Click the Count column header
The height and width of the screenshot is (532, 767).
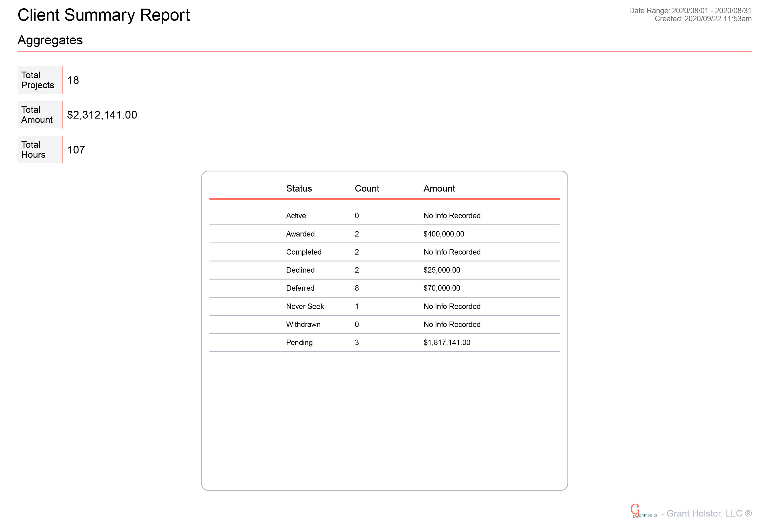click(367, 189)
